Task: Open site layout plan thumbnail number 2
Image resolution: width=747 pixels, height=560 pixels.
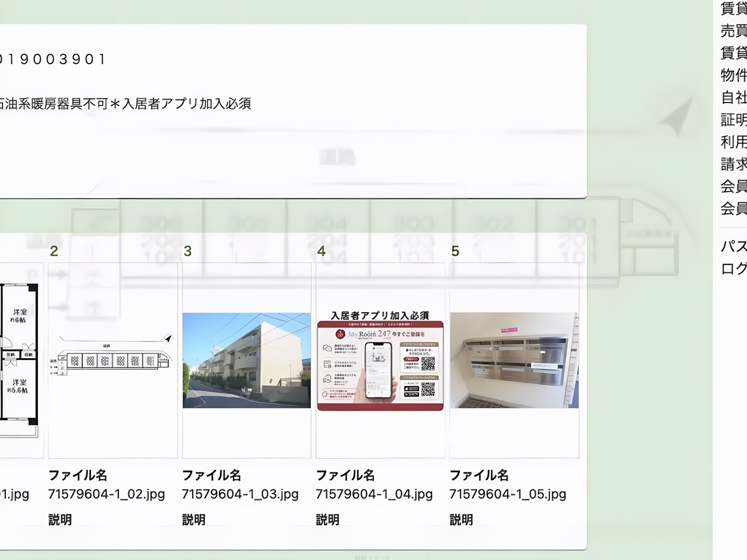Action: click(x=113, y=360)
